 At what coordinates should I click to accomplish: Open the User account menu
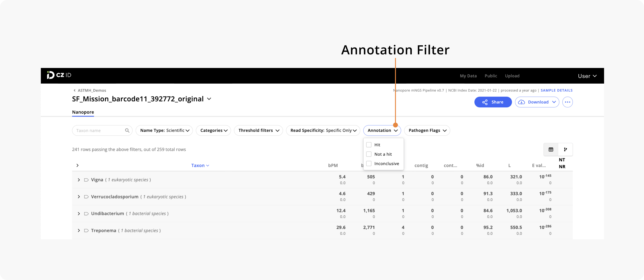[587, 76]
